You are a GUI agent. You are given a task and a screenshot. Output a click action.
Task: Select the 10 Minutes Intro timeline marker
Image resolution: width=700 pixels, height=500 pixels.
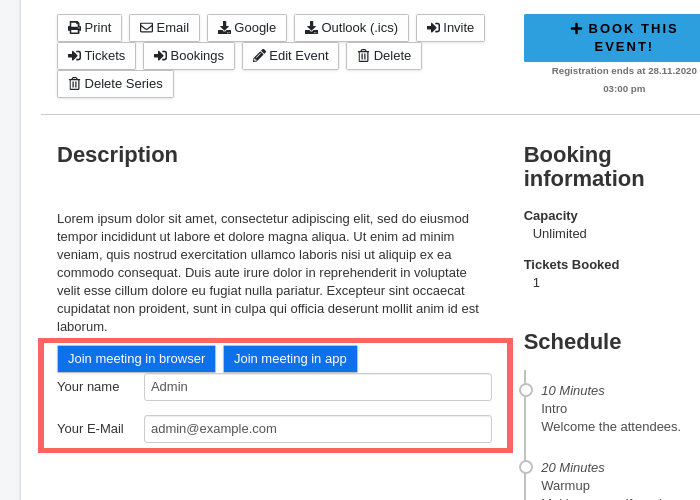tap(526, 390)
